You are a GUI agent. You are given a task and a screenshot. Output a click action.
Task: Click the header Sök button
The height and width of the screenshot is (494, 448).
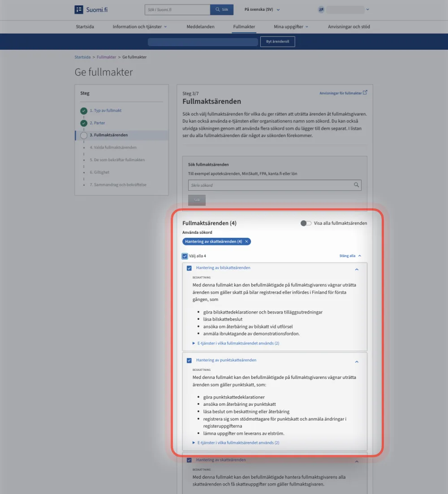tap(222, 9)
